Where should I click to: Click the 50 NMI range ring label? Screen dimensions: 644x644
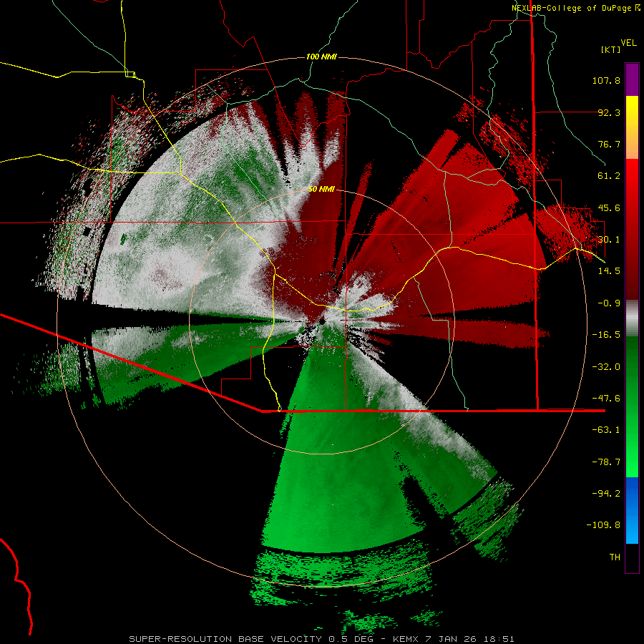321,189
